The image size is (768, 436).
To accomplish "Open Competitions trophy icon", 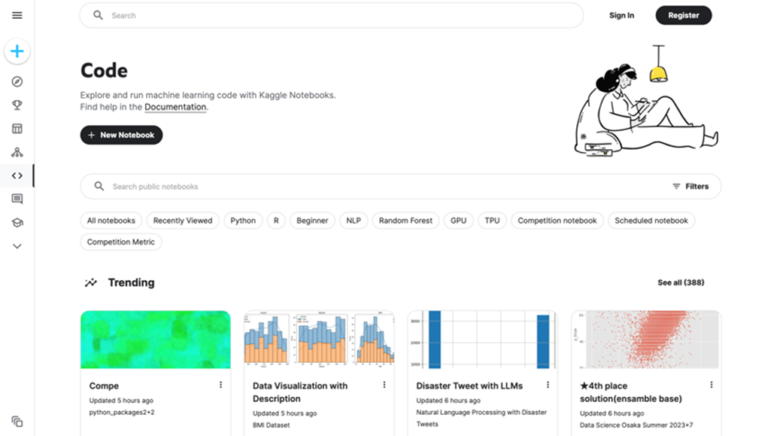I will (17, 105).
